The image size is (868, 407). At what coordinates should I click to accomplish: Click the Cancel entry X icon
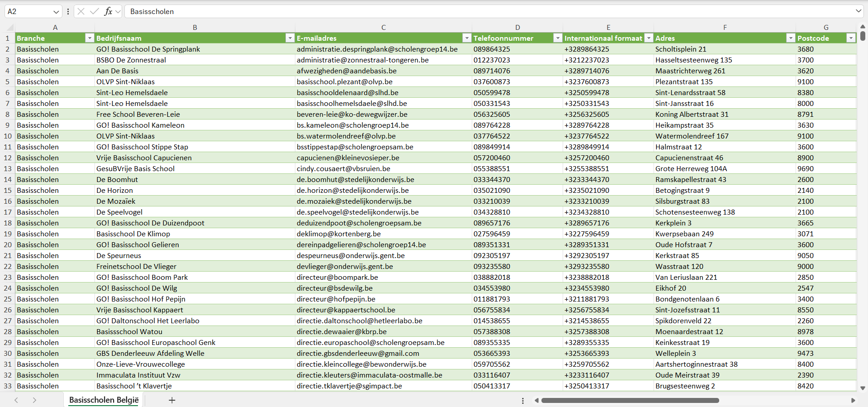click(81, 11)
